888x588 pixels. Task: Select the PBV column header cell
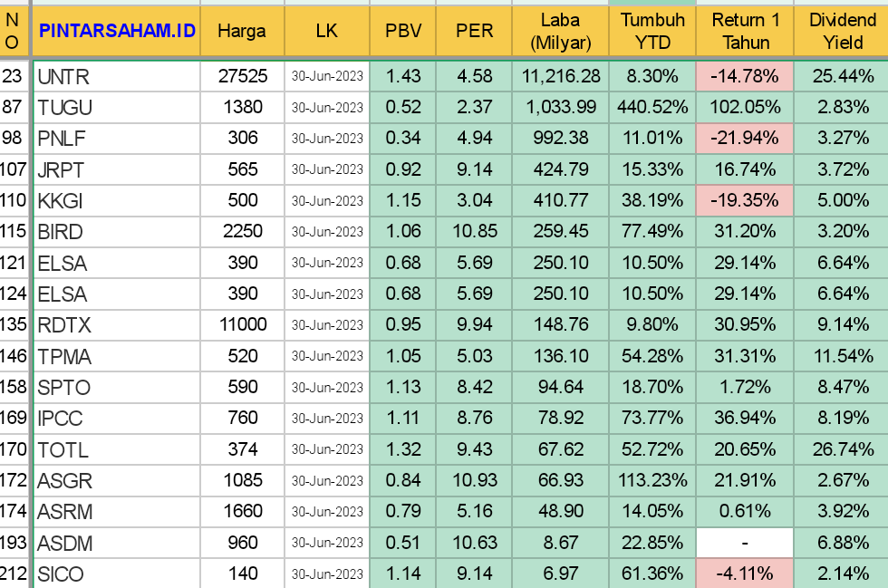click(x=403, y=31)
